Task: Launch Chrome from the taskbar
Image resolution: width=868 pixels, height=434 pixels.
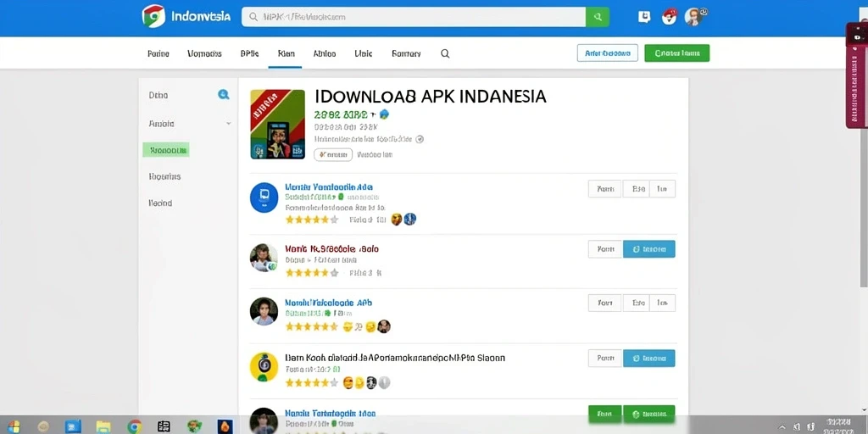Action: (x=134, y=426)
